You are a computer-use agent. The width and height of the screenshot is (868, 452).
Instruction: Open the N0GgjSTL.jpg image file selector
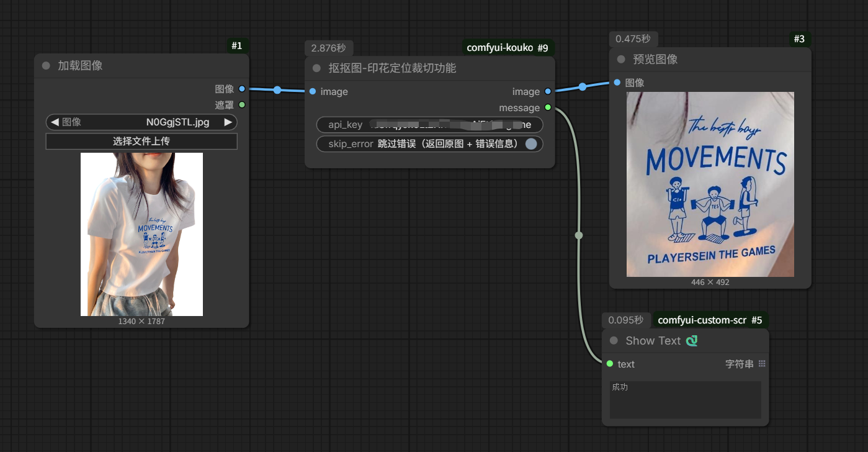(141, 122)
